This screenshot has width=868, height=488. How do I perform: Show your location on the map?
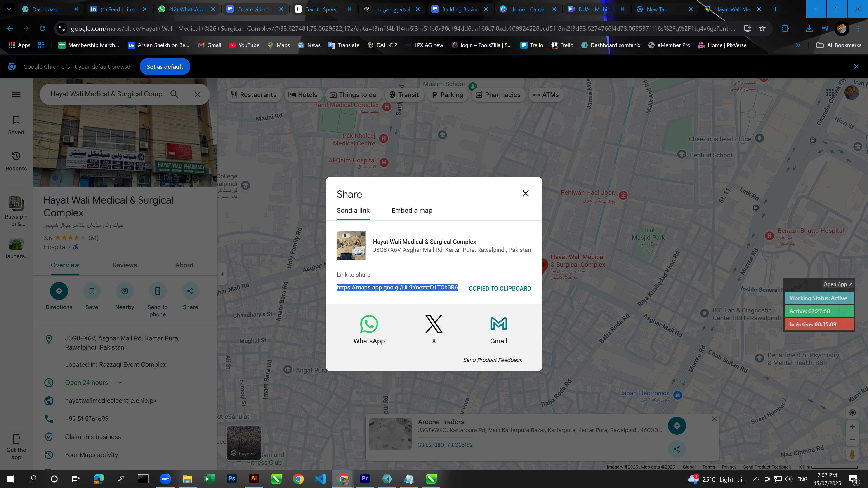pos(852,413)
